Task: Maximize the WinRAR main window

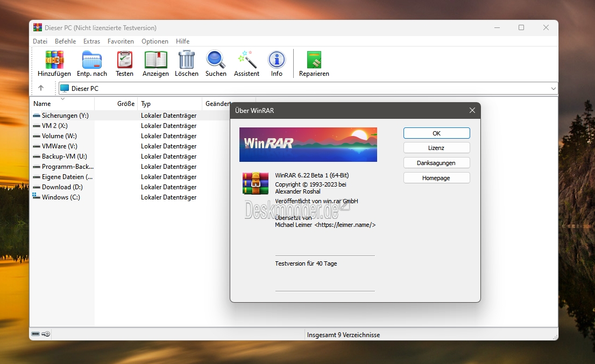Action: [521, 27]
